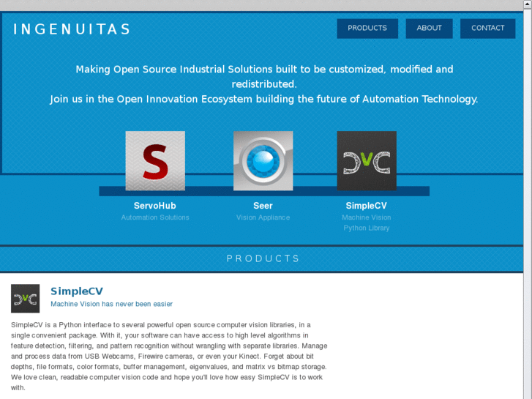Click the 'Join us in the Open Innovation Ecosystem' line
This screenshot has height=399, width=532.
pos(264,99)
